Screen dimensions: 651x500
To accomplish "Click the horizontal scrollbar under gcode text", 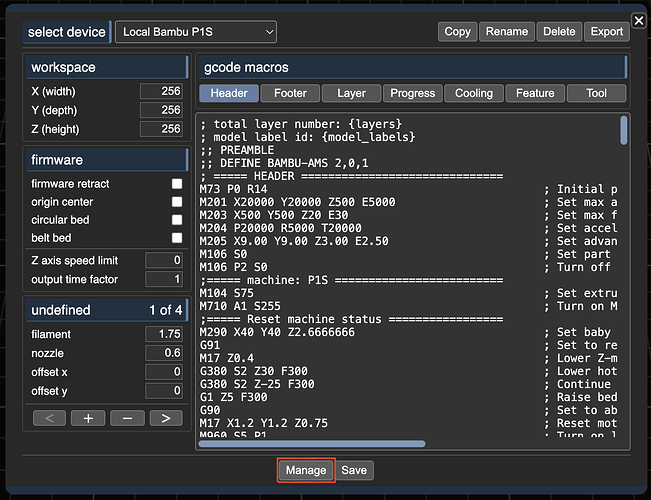I will coord(312,444).
